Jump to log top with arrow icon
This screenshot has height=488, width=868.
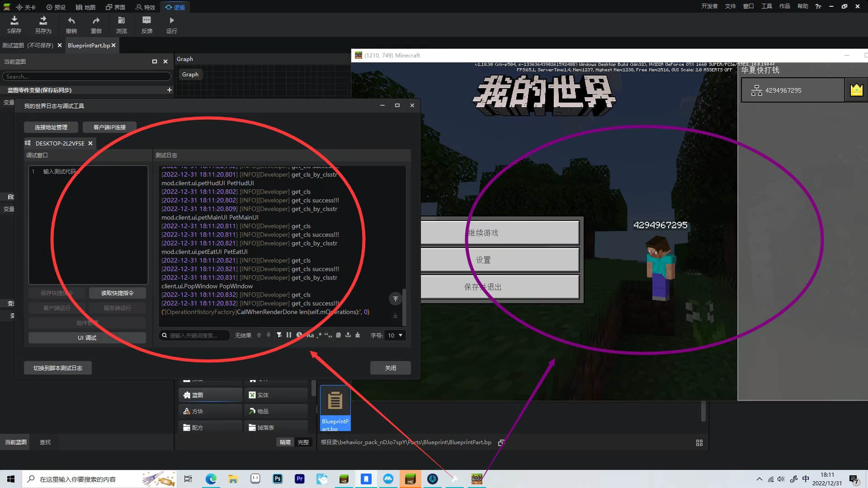click(x=395, y=299)
